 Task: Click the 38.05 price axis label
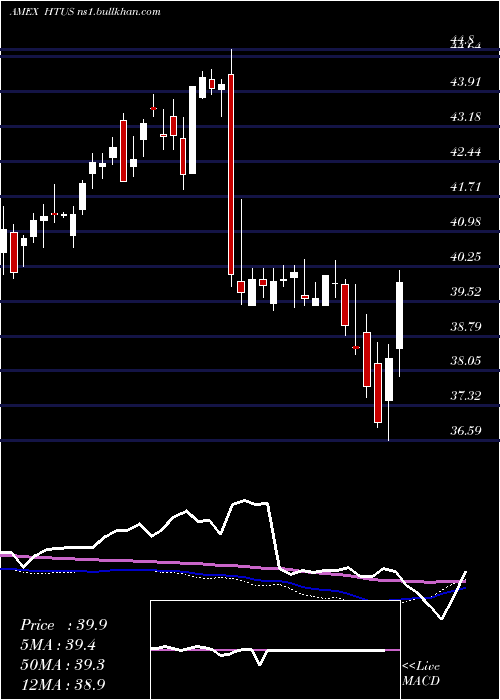[466, 361]
